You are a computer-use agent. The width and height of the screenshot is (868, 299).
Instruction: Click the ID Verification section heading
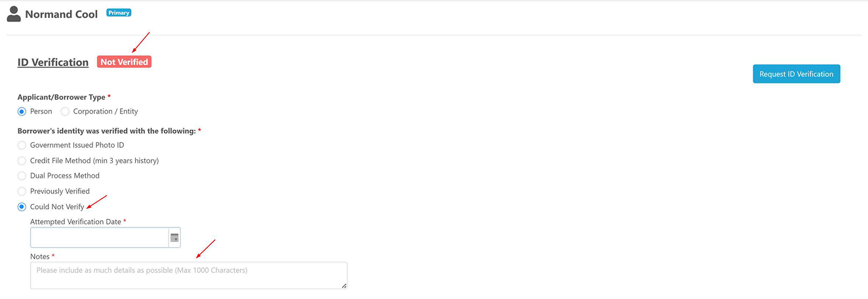[x=53, y=62]
